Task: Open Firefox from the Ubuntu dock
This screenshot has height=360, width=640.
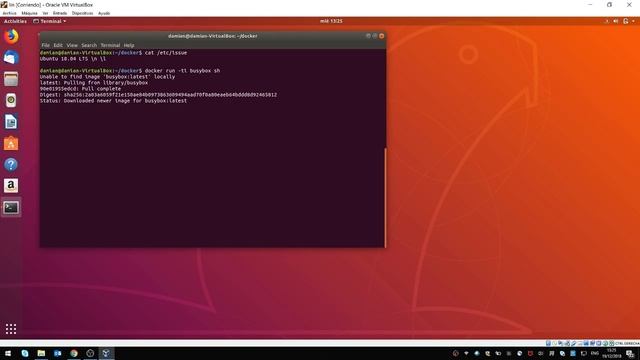Action: (x=11, y=37)
